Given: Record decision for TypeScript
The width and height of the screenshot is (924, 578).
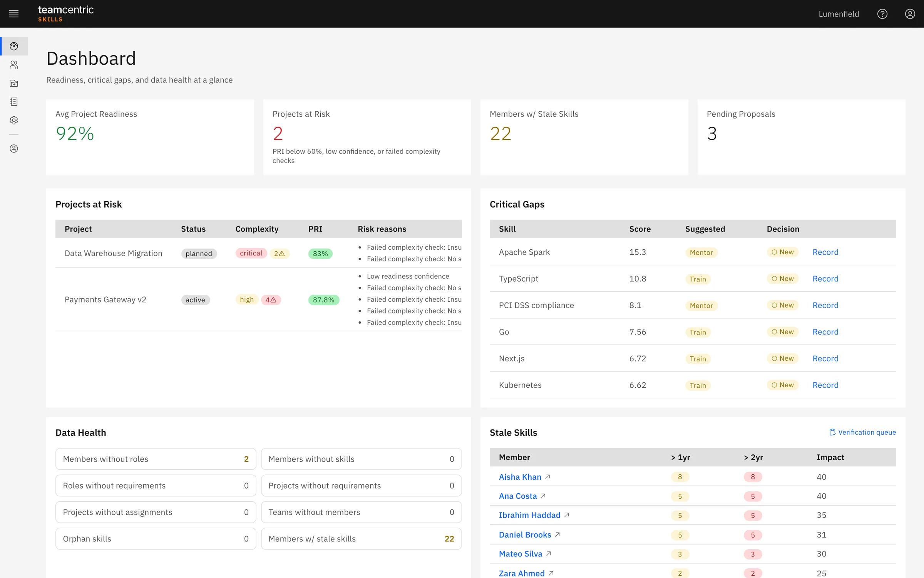Looking at the screenshot, I should [x=825, y=279].
